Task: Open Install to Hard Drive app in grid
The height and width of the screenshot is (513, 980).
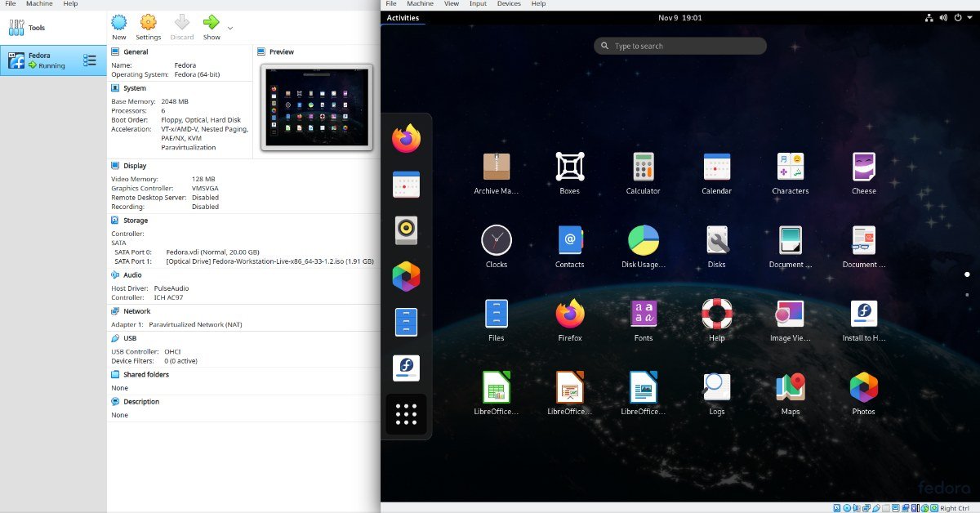Action: point(864,314)
